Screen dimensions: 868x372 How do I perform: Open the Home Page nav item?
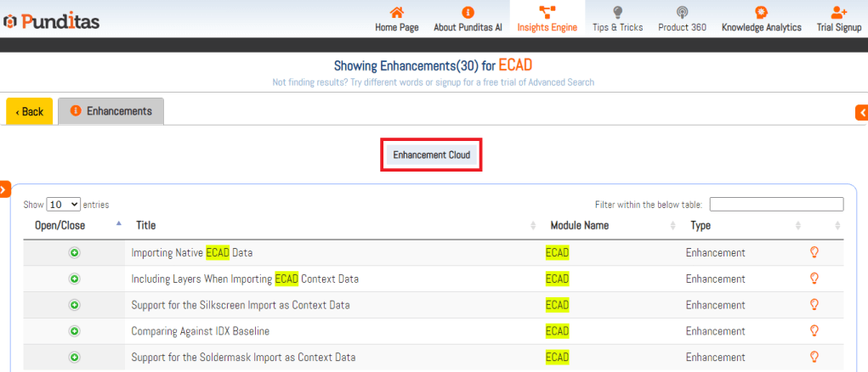point(397,19)
